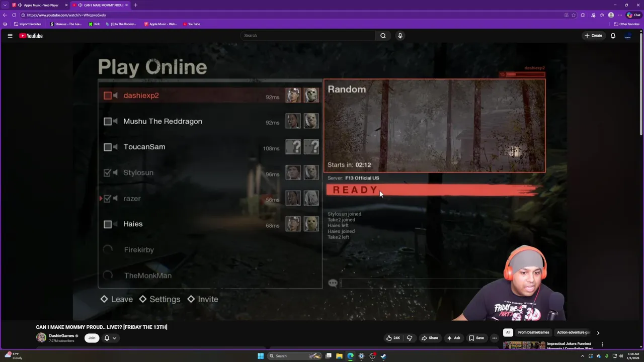This screenshot has width=644, height=362.
Task: Select the All filter chip
Action: point(508,332)
